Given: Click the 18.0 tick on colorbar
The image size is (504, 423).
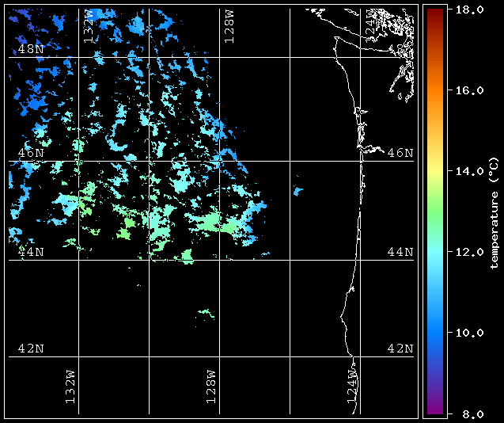Looking at the screenshot, I should click(x=470, y=10).
